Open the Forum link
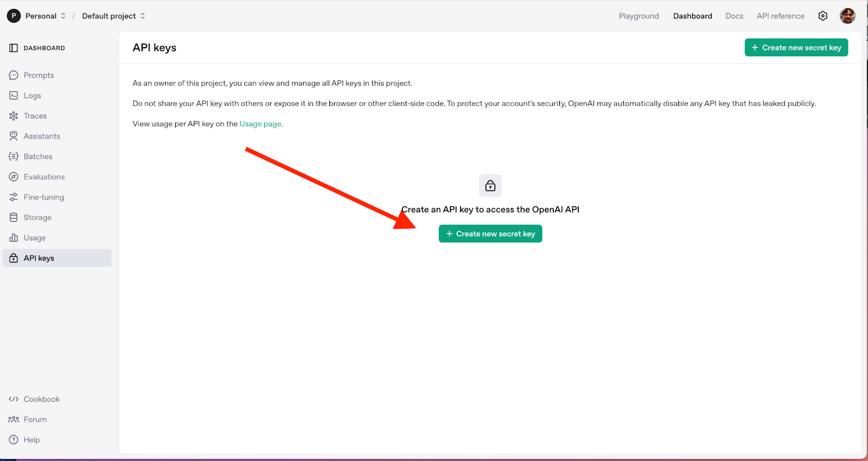The width and height of the screenshot is (868, 461). click(x=35, y=419)
